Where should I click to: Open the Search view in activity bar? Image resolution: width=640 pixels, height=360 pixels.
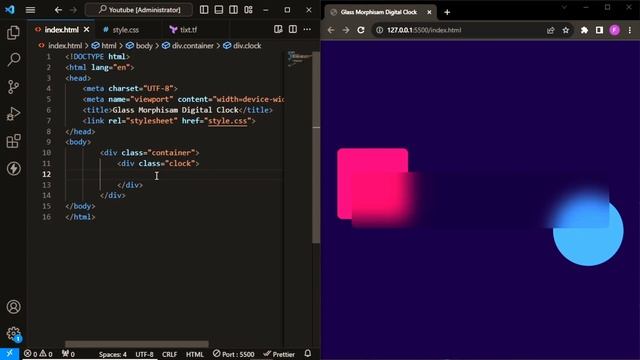(x=13, y=60)
